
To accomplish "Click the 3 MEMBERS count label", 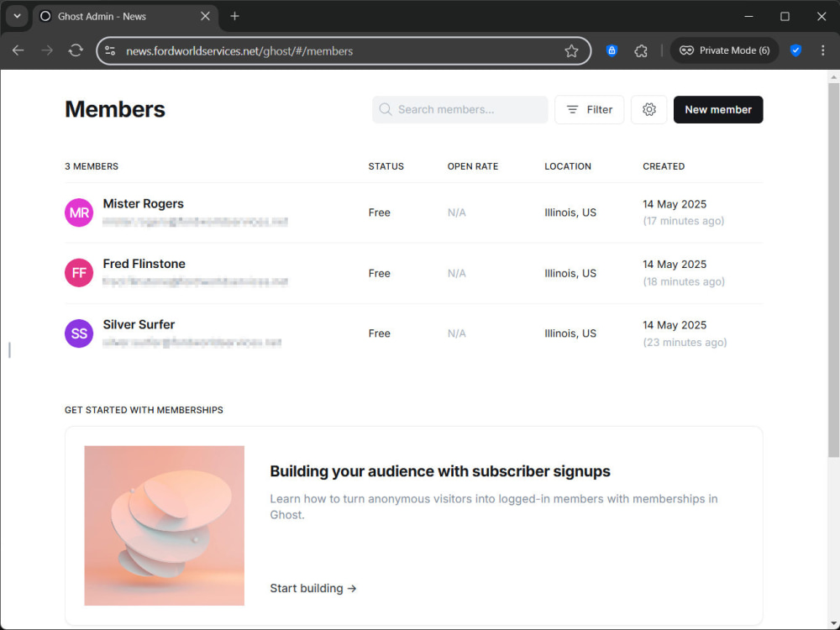I will (92, 166).
